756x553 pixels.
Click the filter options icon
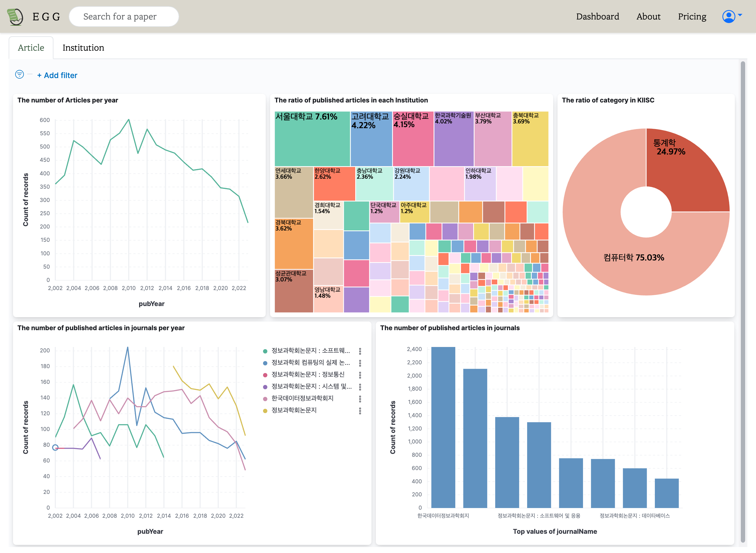20,74
